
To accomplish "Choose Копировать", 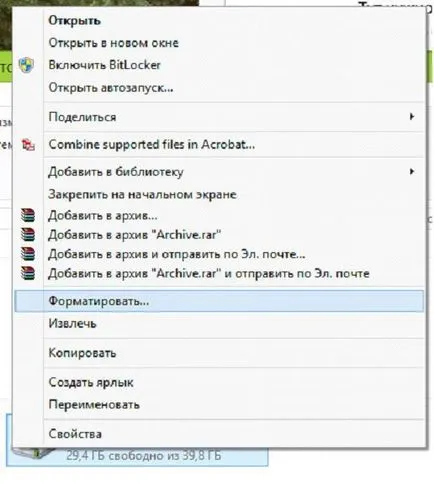I will (x=219, y=353).
